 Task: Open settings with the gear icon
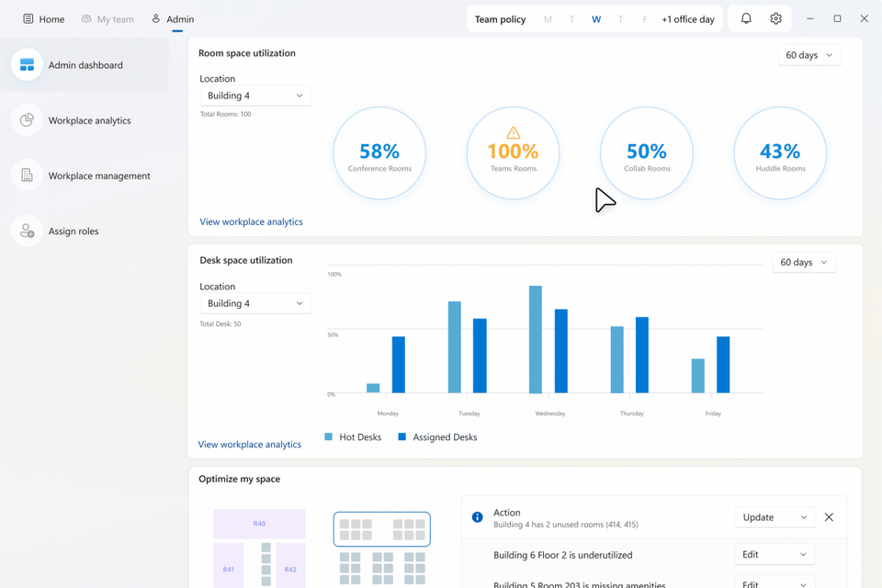click(775, 18)
